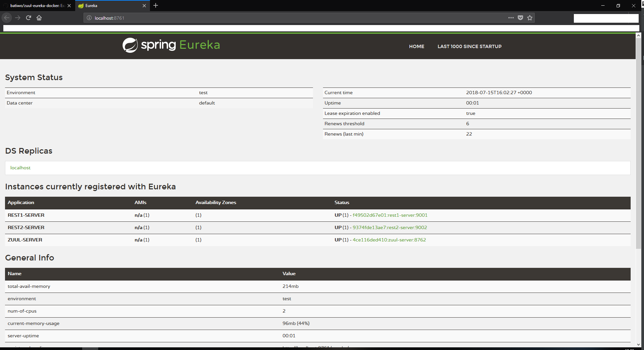
Task: Click the Renews threshold value 6
Action: click(468, 124)
